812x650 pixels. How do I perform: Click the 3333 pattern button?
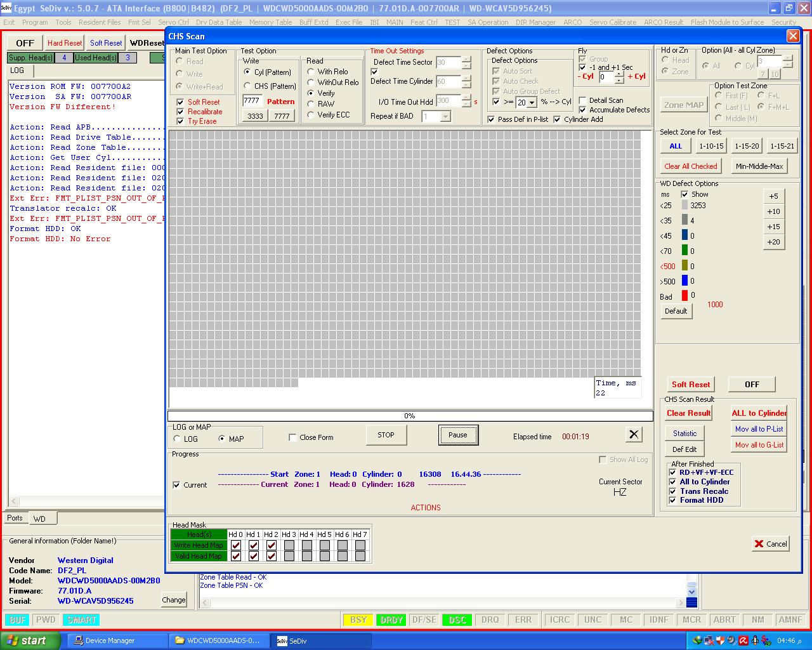tap(255, 116)
